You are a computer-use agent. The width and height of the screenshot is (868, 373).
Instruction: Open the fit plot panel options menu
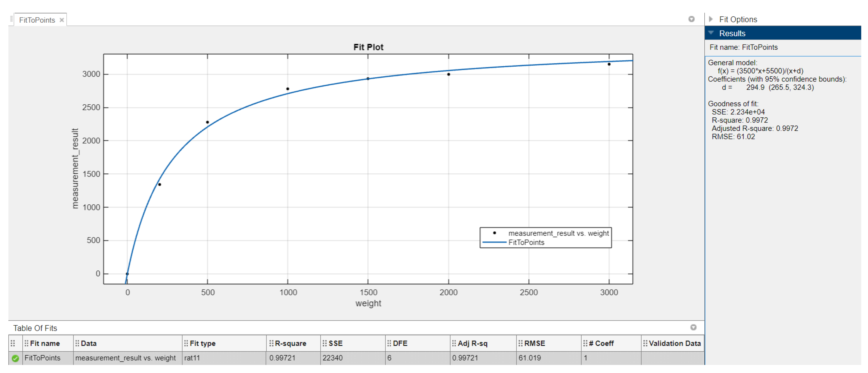691,19
